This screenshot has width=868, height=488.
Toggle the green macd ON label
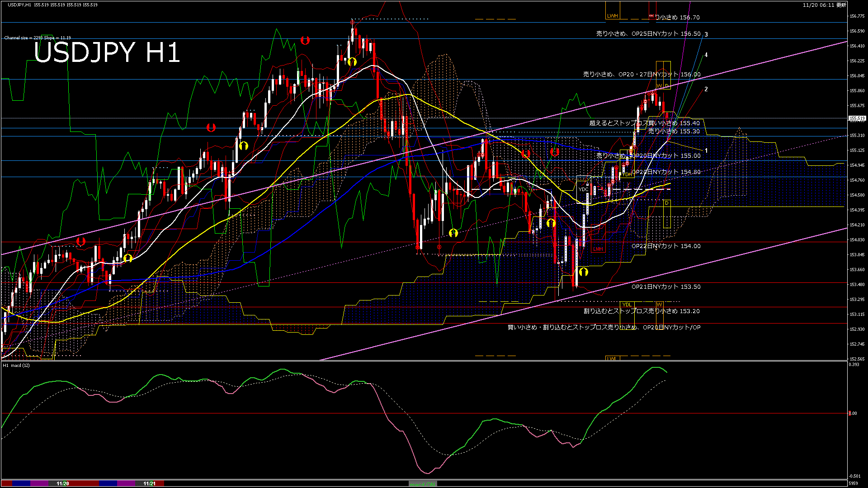(422, 483)
